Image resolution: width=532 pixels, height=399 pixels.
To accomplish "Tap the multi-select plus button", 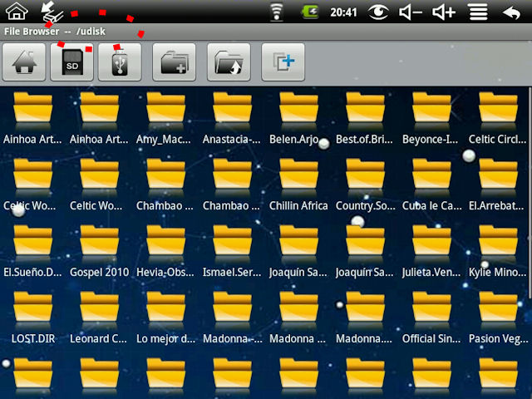I will point(283,62).
